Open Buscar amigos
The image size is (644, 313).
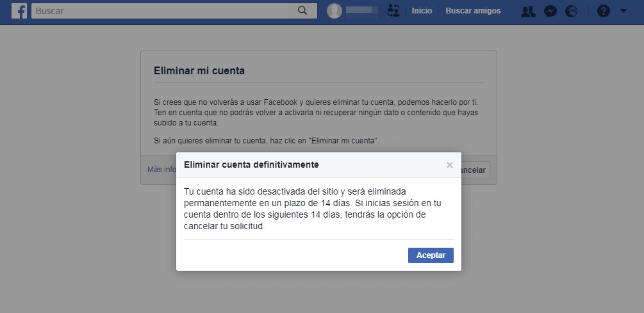pos(473,11)
